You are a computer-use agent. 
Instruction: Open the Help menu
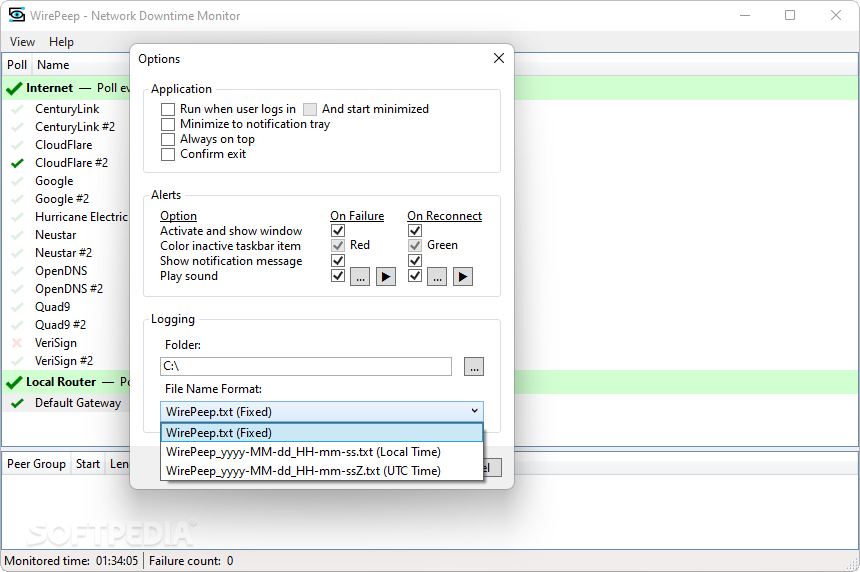[61, 42]
